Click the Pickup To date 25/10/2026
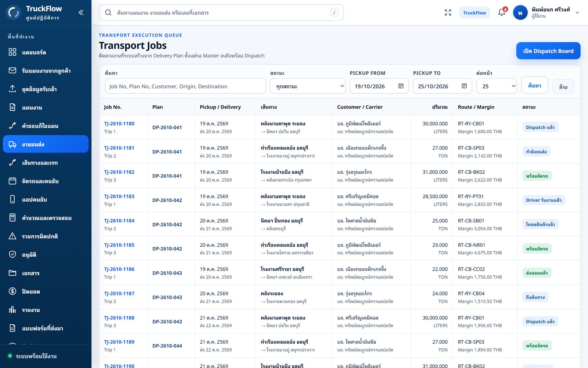 click(433, 86)
